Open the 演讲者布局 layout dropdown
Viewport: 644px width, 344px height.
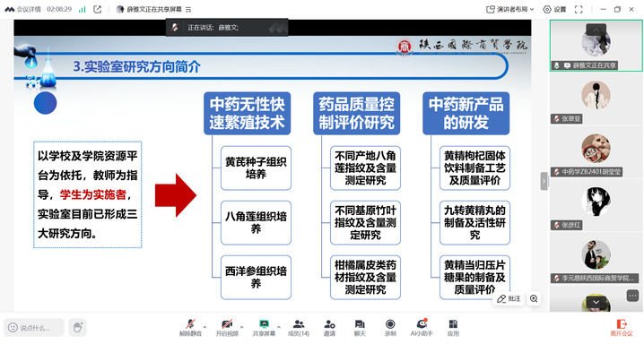click(x=509, y=9)
